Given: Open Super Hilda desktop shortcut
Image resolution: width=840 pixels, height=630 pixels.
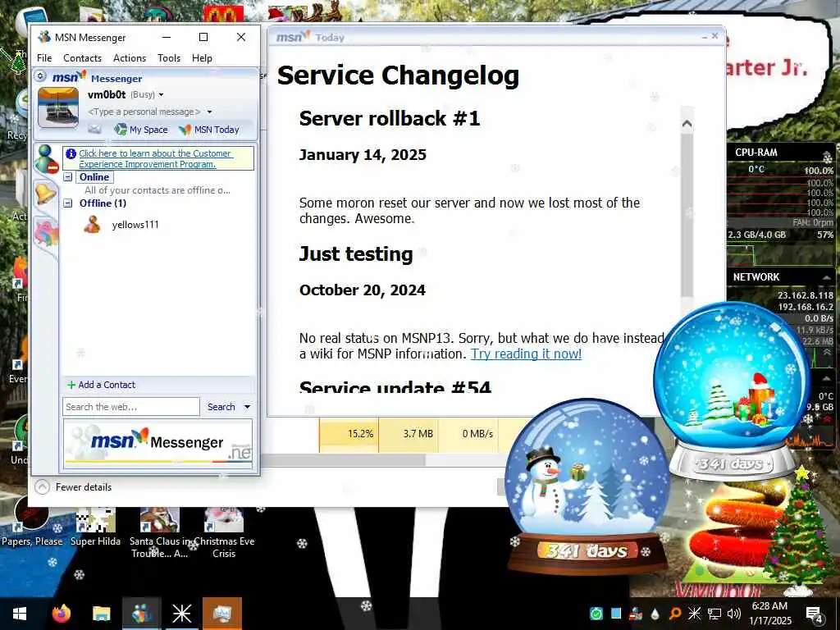Looking at the screenshot, I should (x=95, y=527).
